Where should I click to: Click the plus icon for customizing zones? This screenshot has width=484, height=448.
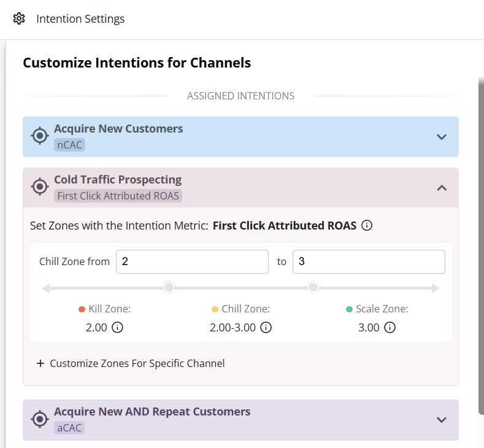coord(40,363)
